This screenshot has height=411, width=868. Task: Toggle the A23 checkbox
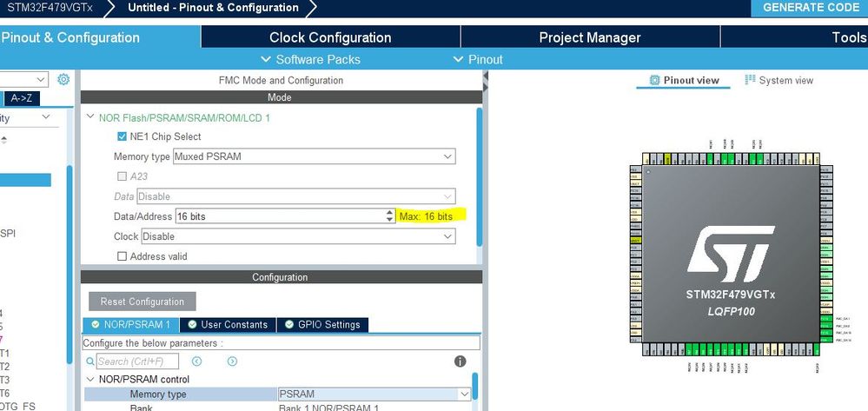pos(122,176)
